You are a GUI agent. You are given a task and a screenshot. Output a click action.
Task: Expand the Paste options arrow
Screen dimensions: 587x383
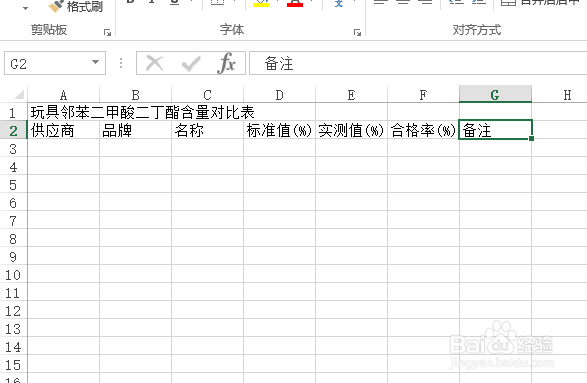point(25,8)
